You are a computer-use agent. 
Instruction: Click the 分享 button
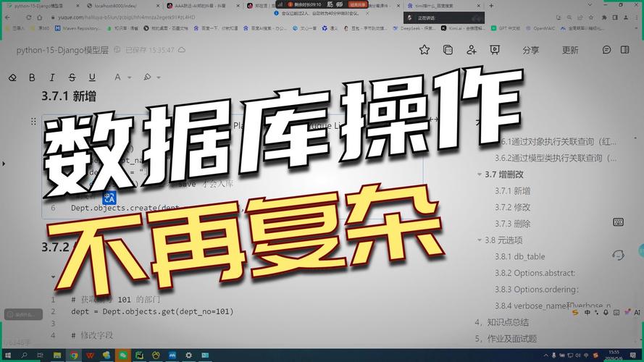click(531, 50)
